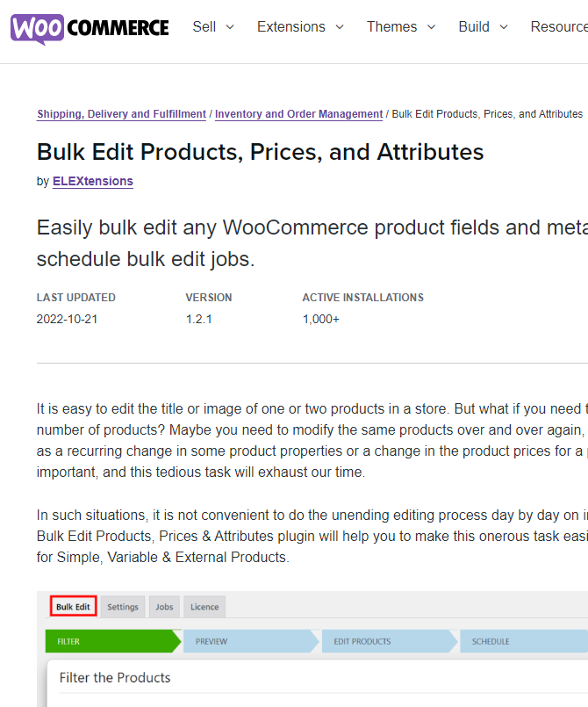588x707 pixels.
Task: Open the Sell menu
Action: pyautogui.click(x=204, y=27)
